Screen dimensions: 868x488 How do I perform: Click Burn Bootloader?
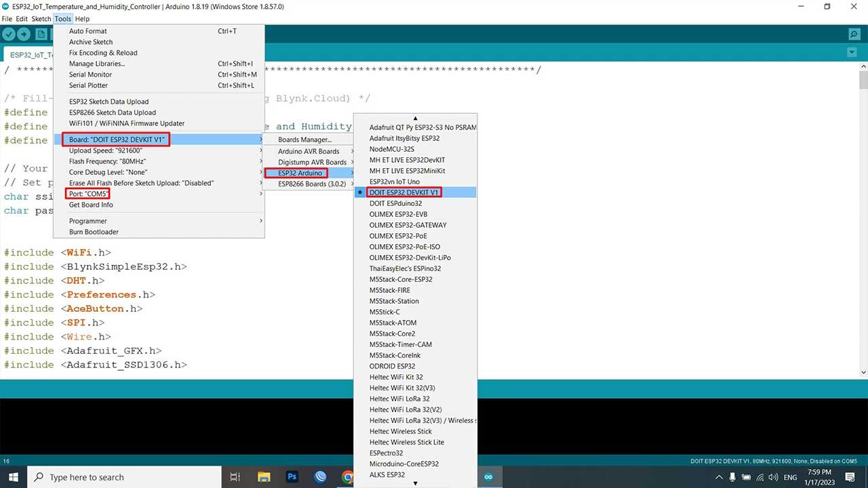(94, 232)
